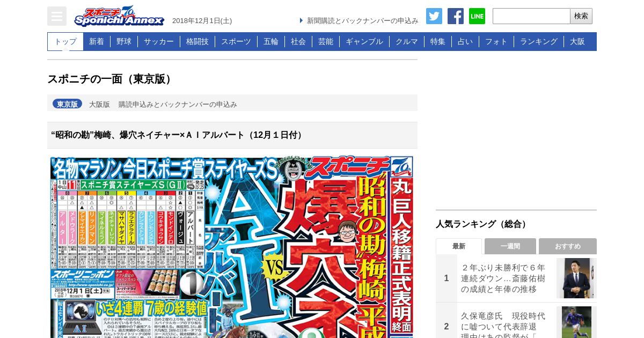Open the hamburger menu icon
The height and width of the screenshot is (338, 644).
point(57,16)
